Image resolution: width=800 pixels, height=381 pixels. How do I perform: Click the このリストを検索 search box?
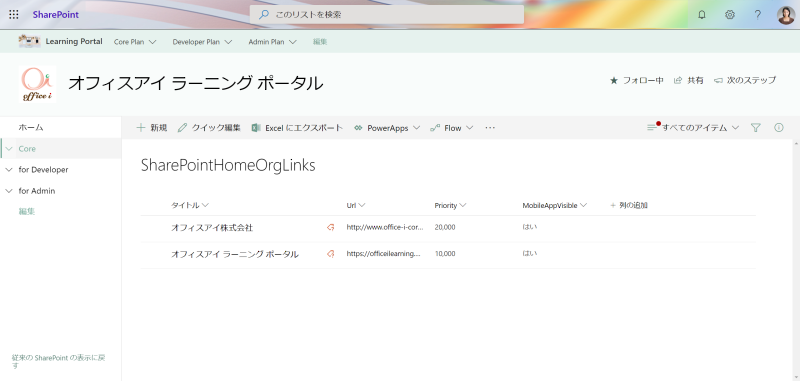point(387,14)
